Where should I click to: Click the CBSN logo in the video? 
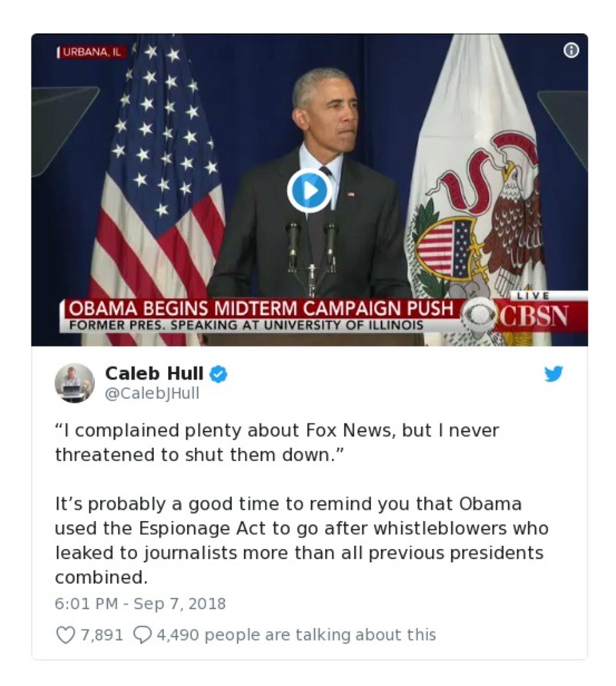click(533, 316)
